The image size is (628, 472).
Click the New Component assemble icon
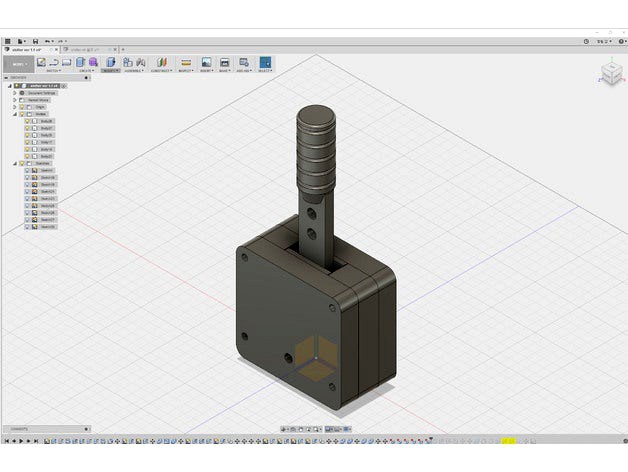click(x=128, y=62)
